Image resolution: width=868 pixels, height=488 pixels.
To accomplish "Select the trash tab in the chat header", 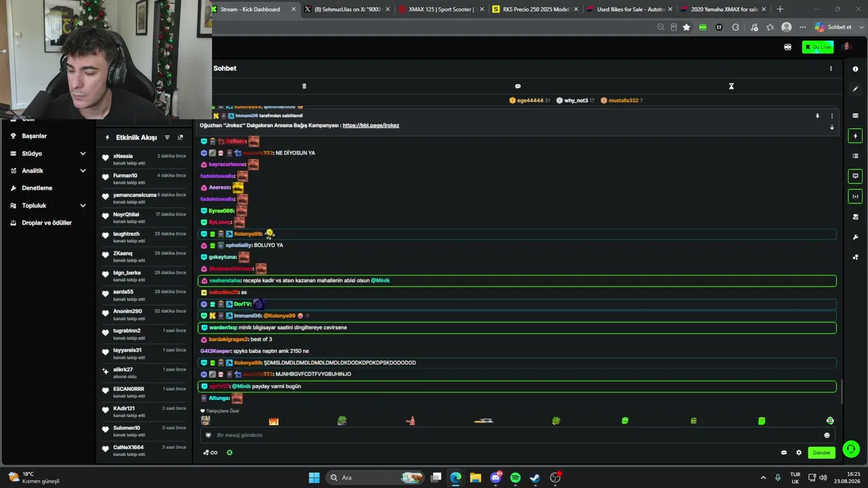I will 304,86.
